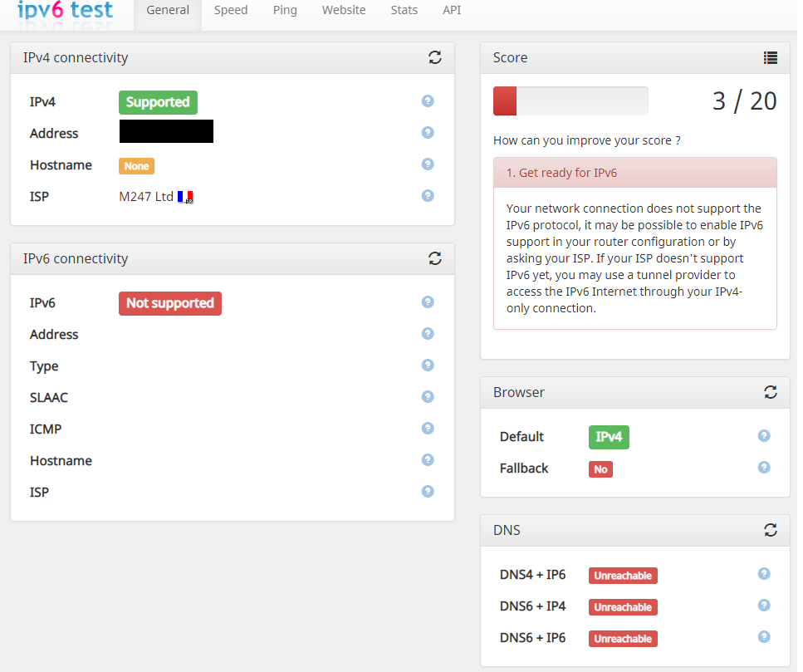Go to the Website tab
The image size is (803, 672).
tap(344, 11)
